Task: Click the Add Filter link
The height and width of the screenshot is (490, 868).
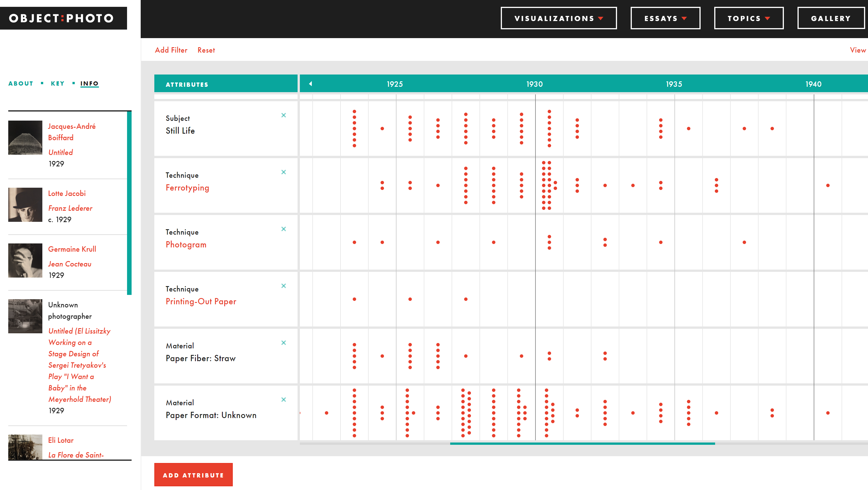Action: [171, 50]
